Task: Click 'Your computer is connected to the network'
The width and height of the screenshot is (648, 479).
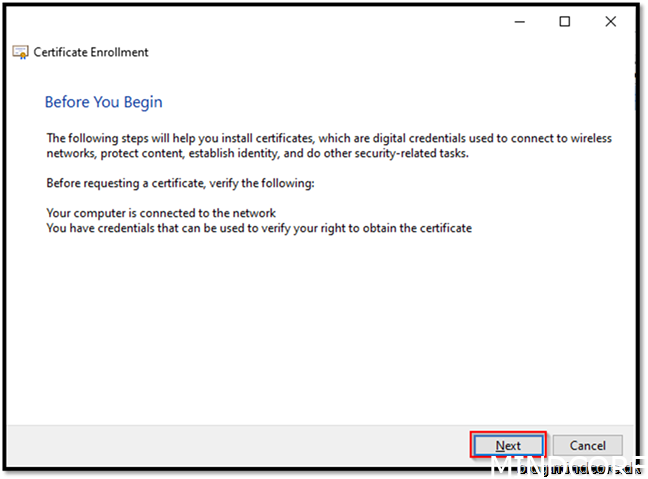Action: tap(161, 213)
